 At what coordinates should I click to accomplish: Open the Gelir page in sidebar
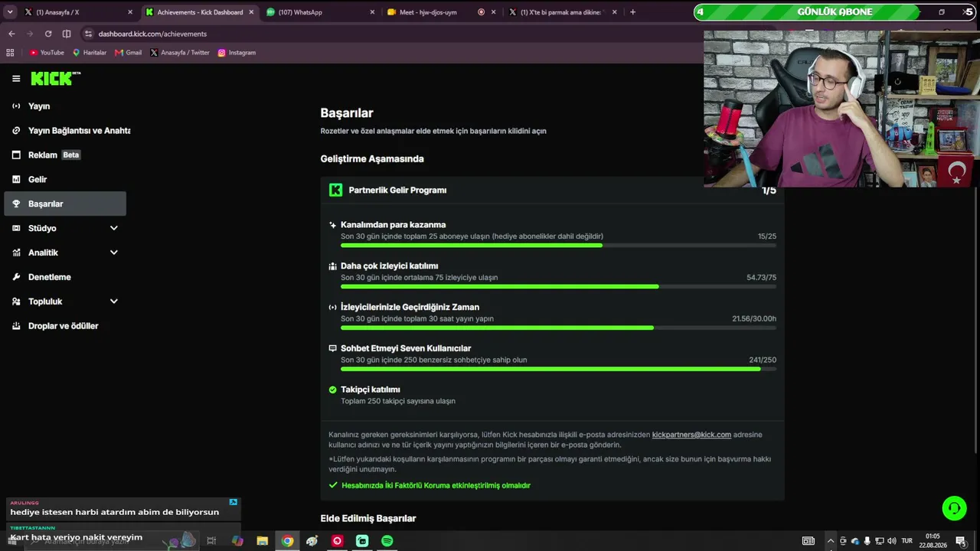(x=65, y=180)
